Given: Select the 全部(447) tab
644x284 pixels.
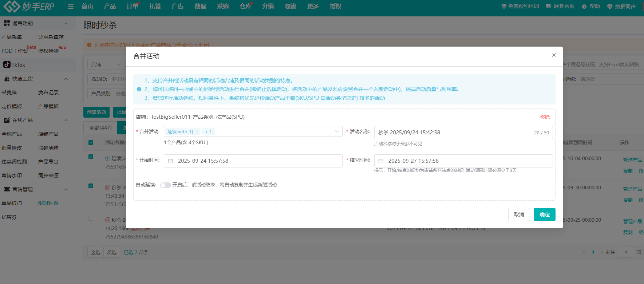Looking at the screenshot, I should [x=100, y=128].
